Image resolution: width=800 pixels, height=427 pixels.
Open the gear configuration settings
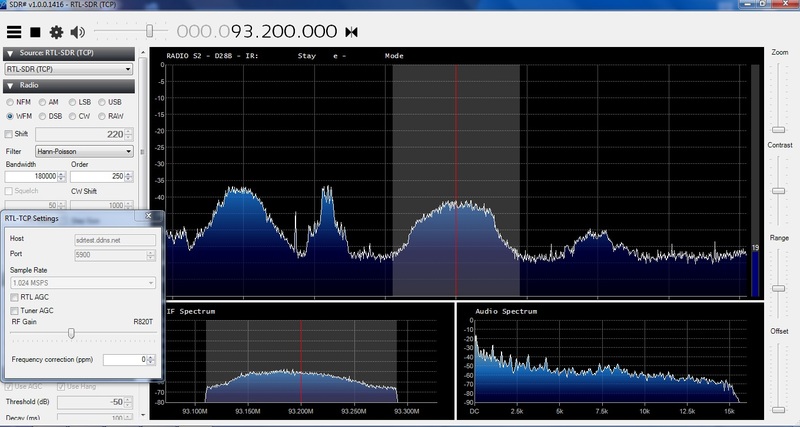pos(56,32)
